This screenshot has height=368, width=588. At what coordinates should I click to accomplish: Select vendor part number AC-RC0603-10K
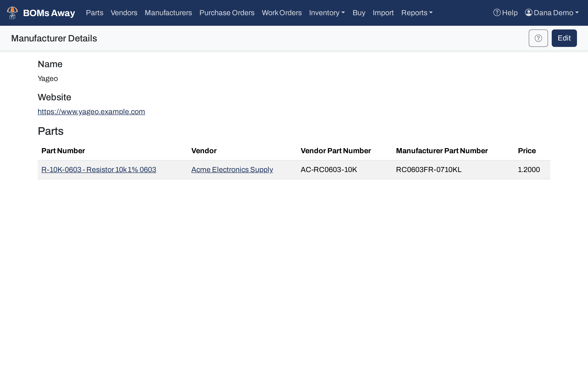(329, 170)
